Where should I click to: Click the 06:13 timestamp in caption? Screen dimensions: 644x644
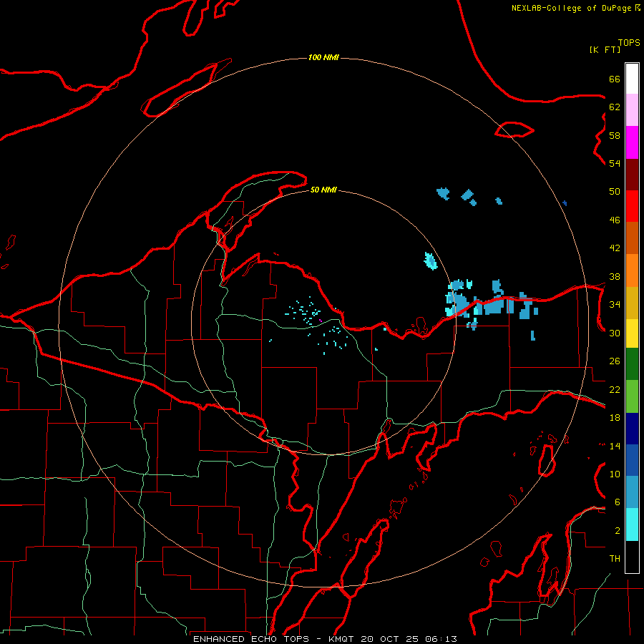(x=441, y=639)
